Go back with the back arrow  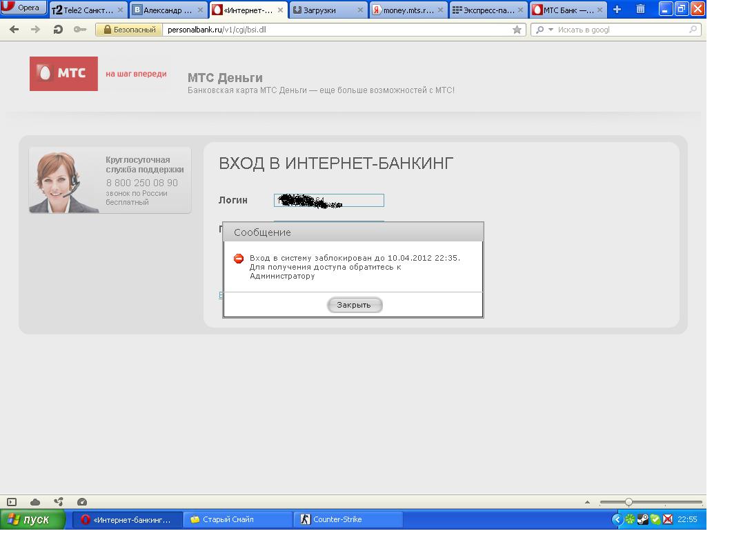point(14,30)
